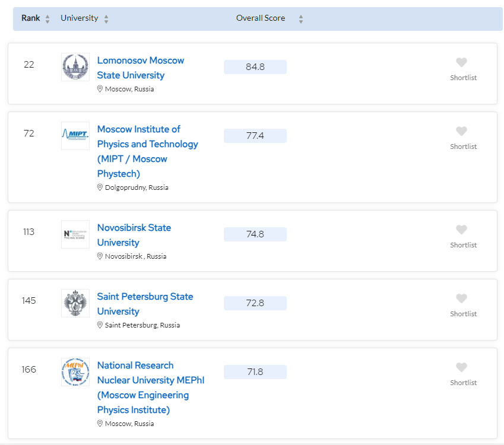Click the University column header label
The image size is (504, 445).
pos(80,18)
